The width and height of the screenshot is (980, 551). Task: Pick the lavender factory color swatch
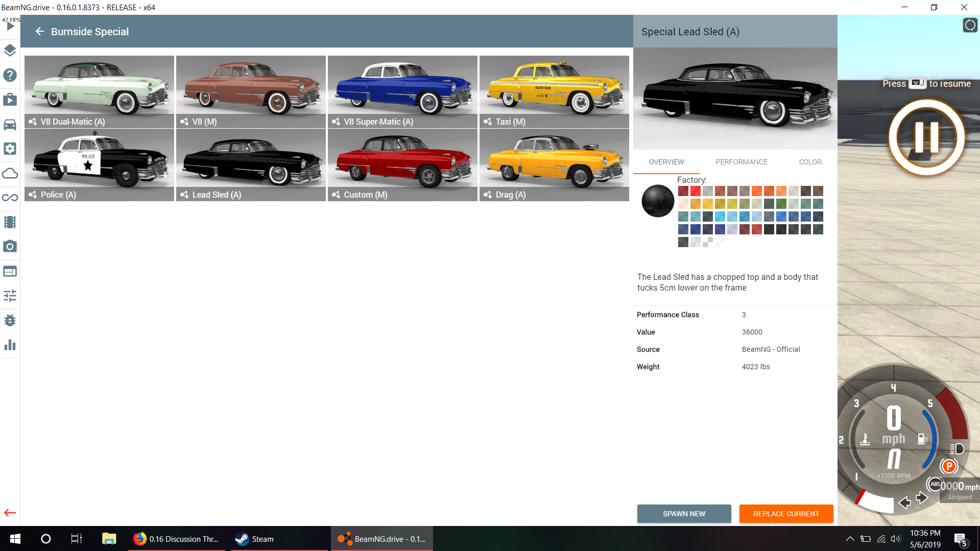(x=732, y=229)
